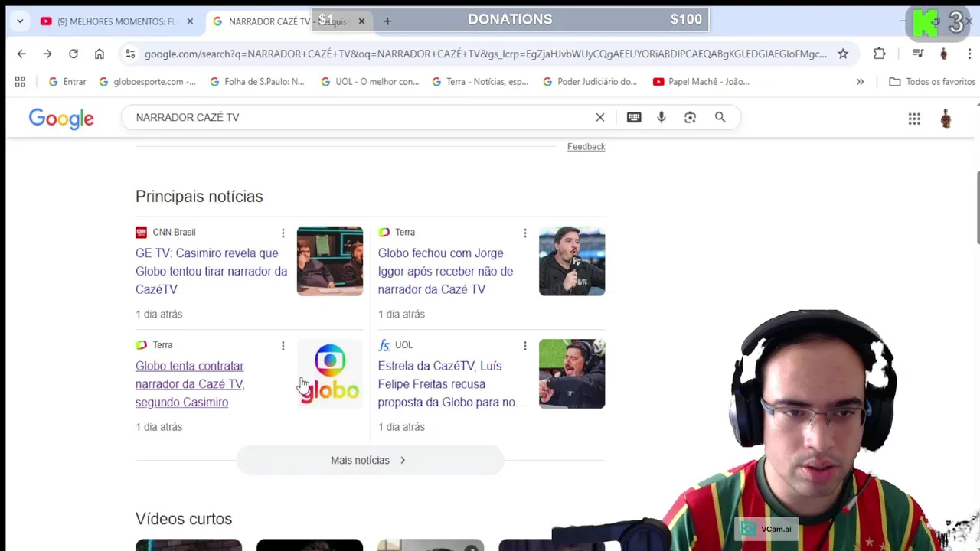The width and height of the screenshot is (980, 551).
Task: Open the globoesporte.com bookmark
Action: (x=147, y=82)
